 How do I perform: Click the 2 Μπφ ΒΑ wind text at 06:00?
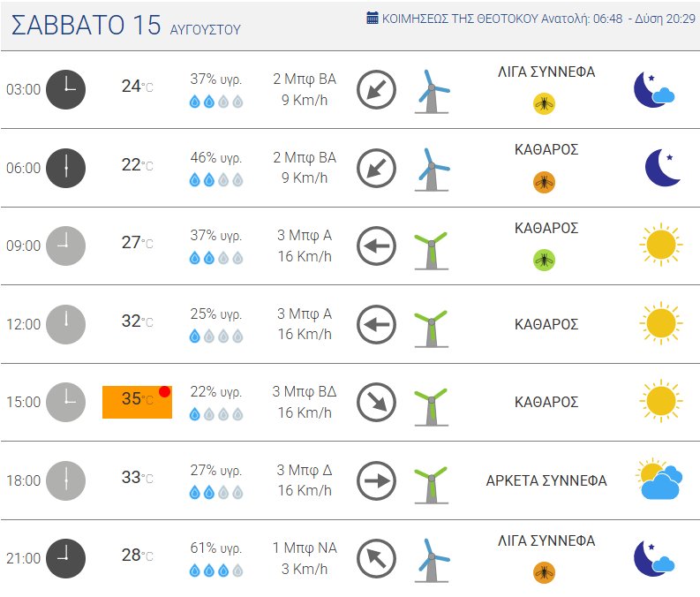[x=305, y=157]
